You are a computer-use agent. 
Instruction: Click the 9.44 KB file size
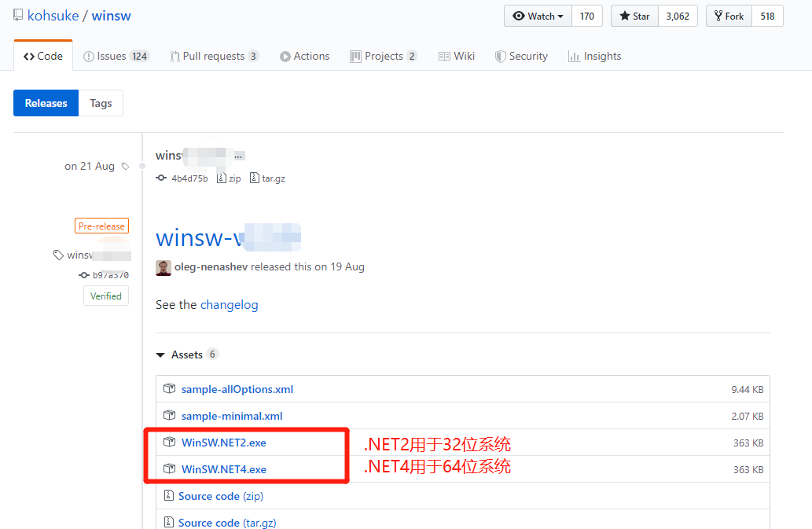(748, 390)
